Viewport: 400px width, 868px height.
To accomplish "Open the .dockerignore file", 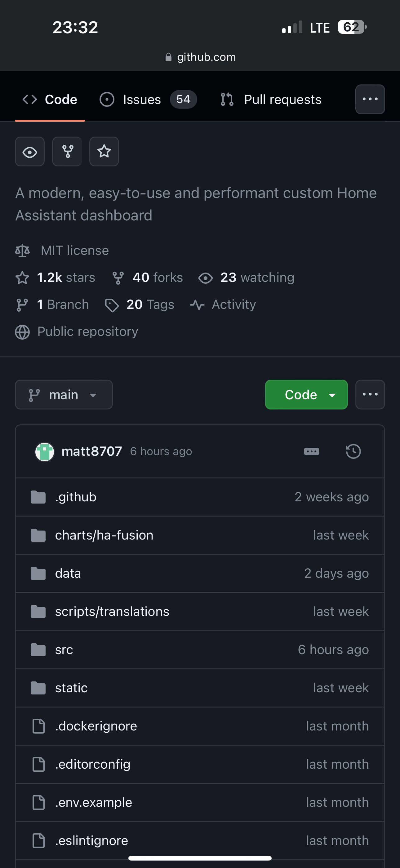I will click(x=96, y=726).
